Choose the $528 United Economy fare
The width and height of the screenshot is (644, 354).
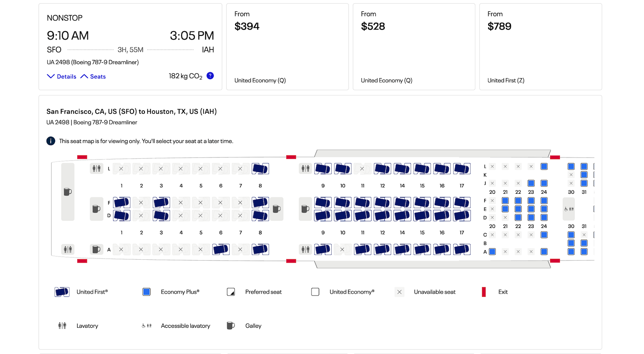coord(414,47)
